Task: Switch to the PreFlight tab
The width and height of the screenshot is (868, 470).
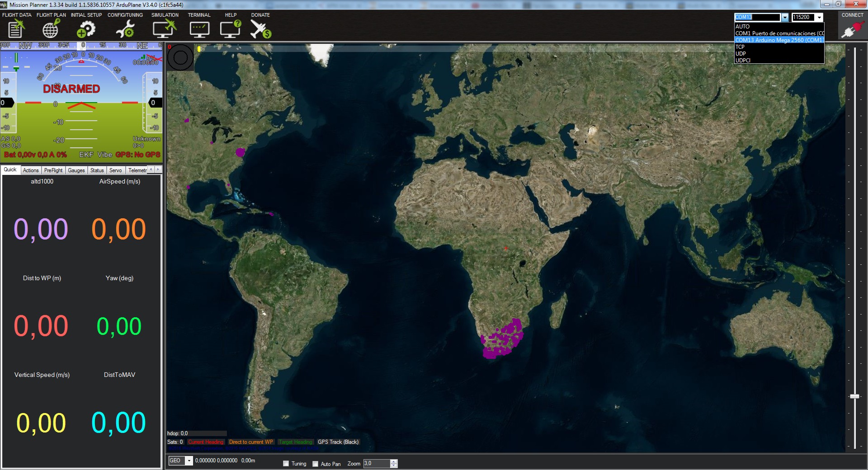Action: [53, 170]
